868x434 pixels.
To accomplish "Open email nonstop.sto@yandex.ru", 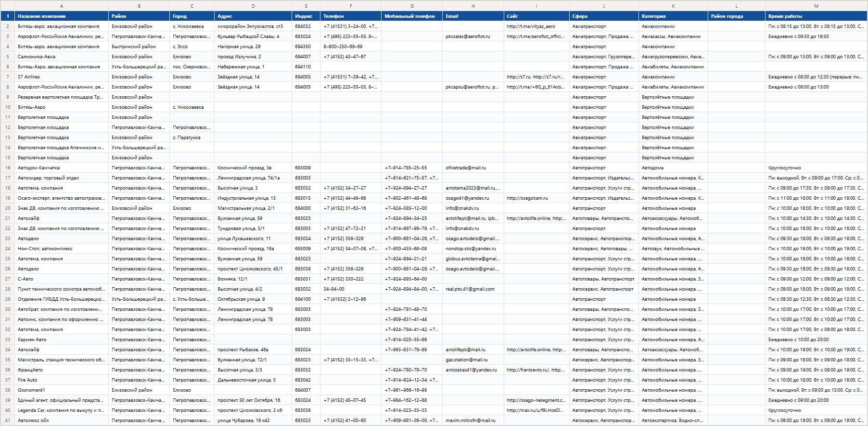I will pyautogui.click(x=473, y=249).
